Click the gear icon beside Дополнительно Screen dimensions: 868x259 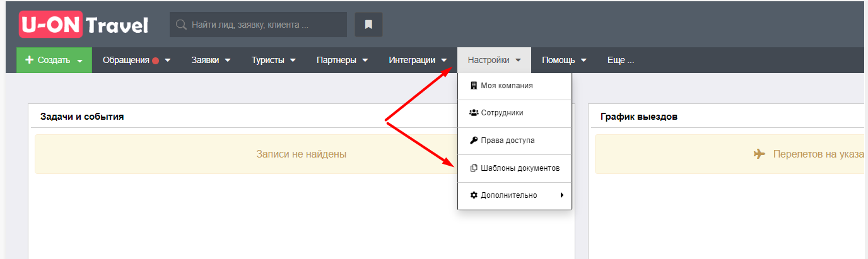click(474, 195)
